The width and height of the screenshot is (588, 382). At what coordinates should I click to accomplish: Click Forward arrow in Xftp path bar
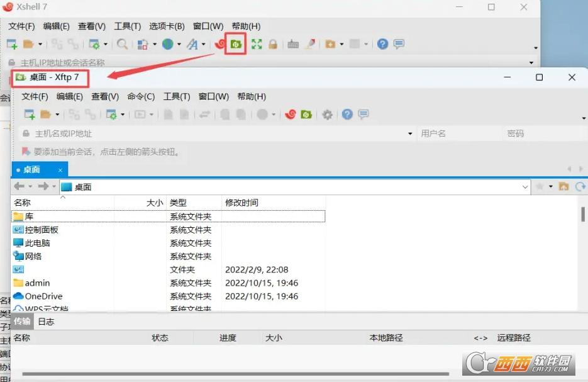(x=43, y=186)
